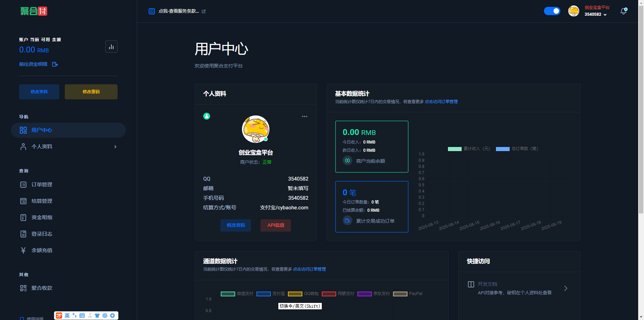This screenshot has height=320, width=644.
Task: Click the 开发文档 document icon in 快捷访问
Action: (471, 284)
